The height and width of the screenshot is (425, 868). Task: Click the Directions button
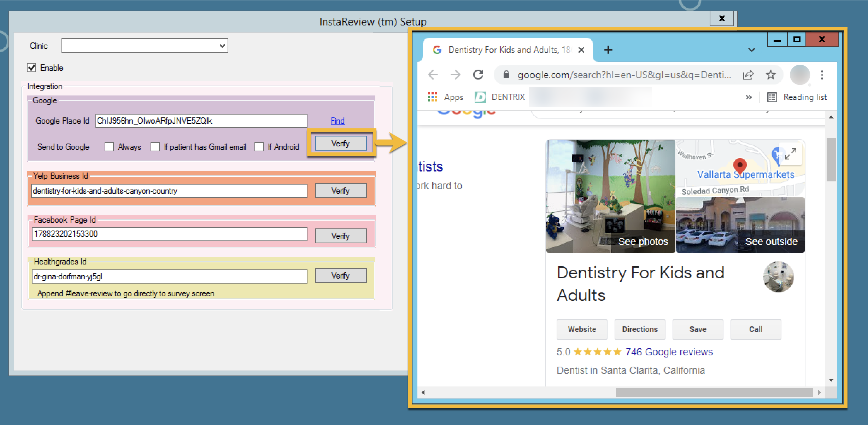(640, 329)
